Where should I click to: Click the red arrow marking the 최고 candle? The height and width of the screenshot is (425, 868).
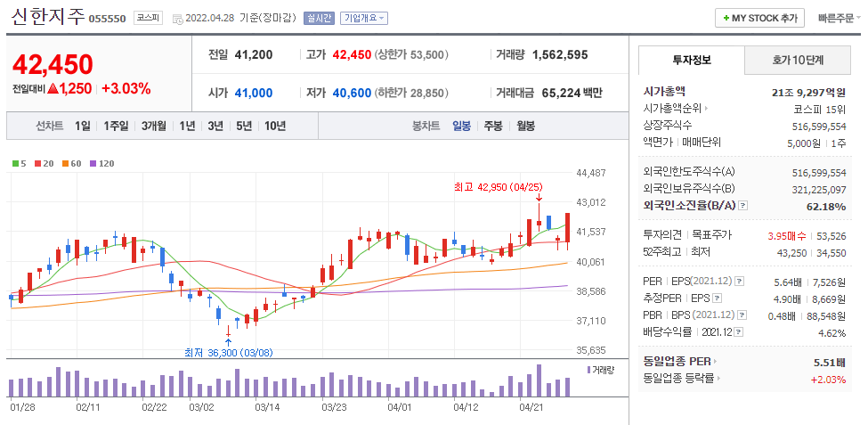pos(539,197)
